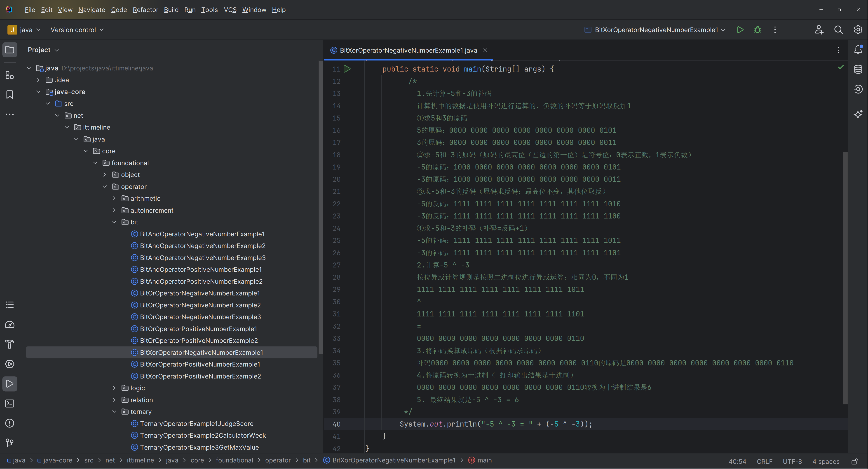Click the gutter run icon on line 11
Image resolution: width=868 pixels, height=469 pixels.
pyautogui.click(x=347, y=69)
